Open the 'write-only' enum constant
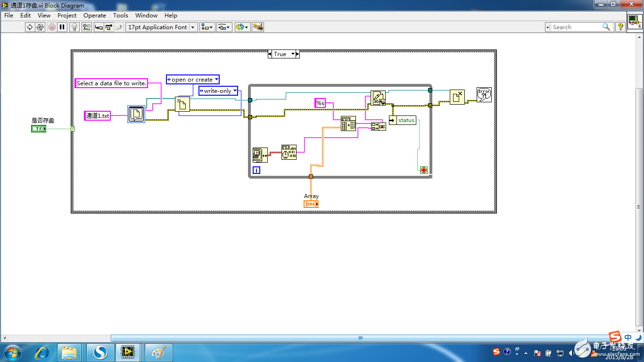Viewport: 644px width, 362px height. click(x=218, y=90)
